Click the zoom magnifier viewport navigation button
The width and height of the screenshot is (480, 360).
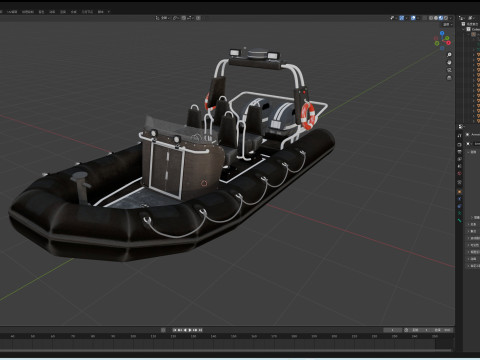click(449, 55)
